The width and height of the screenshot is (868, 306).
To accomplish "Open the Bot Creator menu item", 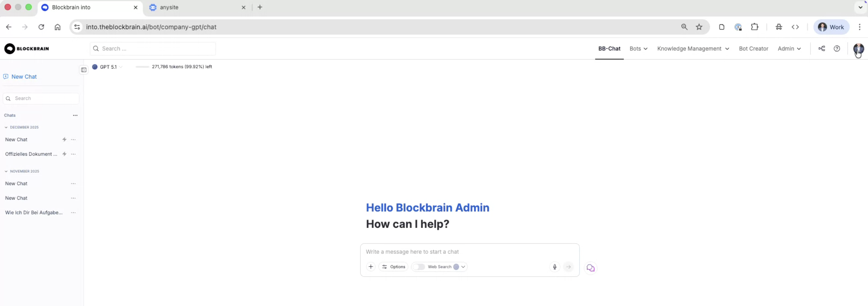I will click(x=753, y=49).
